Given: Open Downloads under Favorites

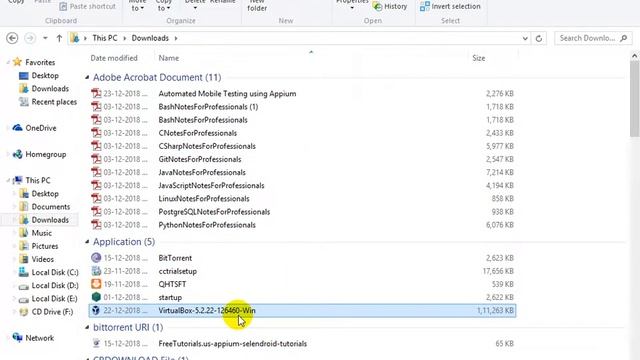Looking at the screenshot, I should [50, 89].
